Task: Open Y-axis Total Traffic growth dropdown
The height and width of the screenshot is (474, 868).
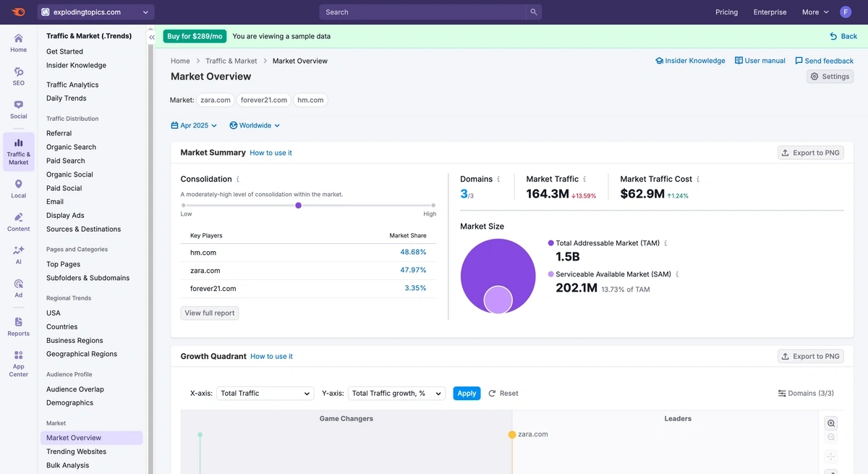Action: click(396, 394)
